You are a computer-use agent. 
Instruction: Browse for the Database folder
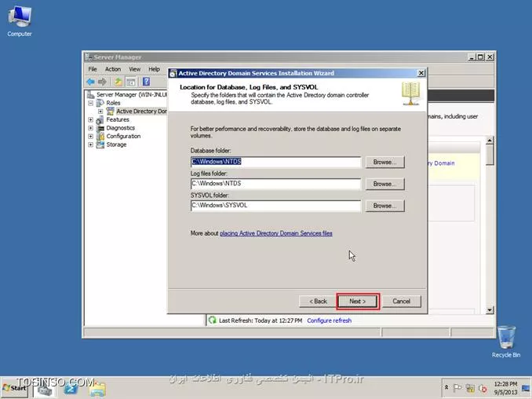(x=384, y=162)
